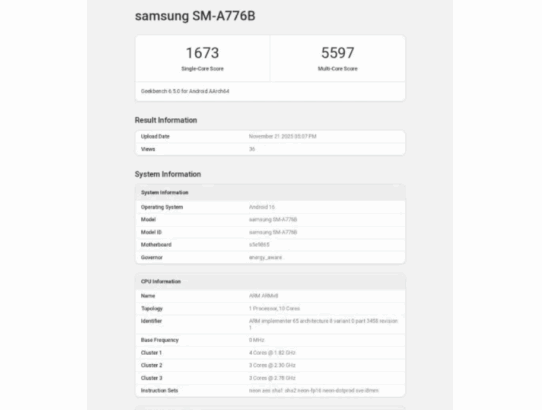Click the 'Model' row label

point(148,220)
